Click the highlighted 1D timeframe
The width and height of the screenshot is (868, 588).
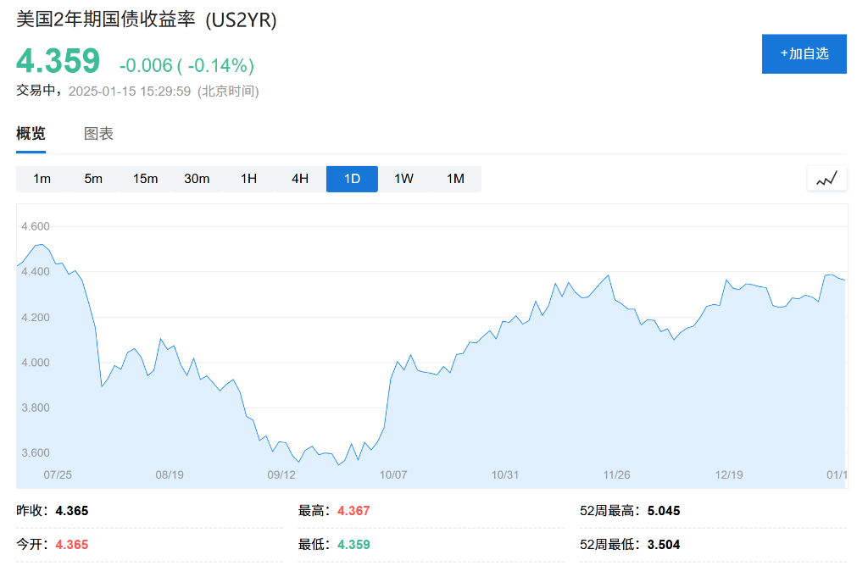click(352, 179)
